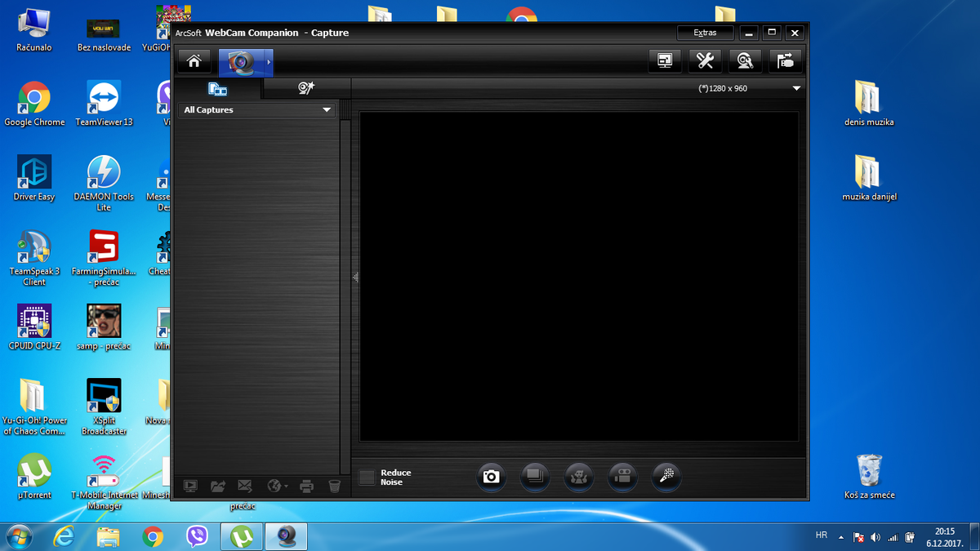Switch to the captures media tab
This screenshot has width=980, height=551.
tap(217, 88)
